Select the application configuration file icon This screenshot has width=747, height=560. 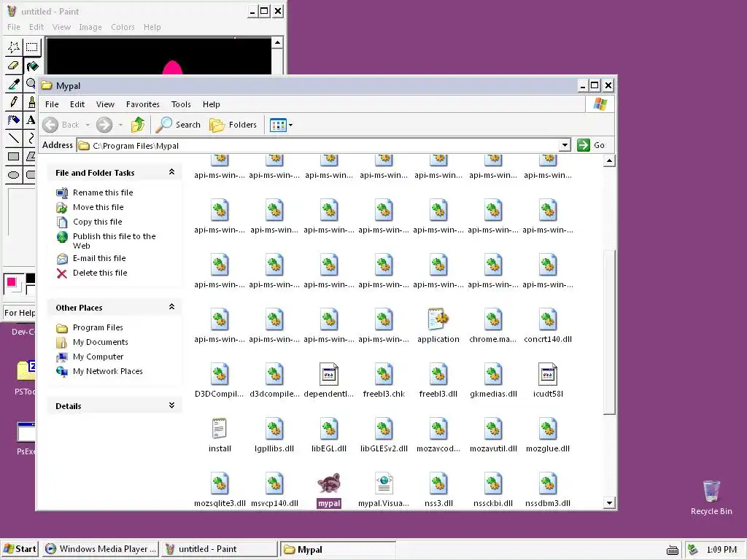click(438, 319)
